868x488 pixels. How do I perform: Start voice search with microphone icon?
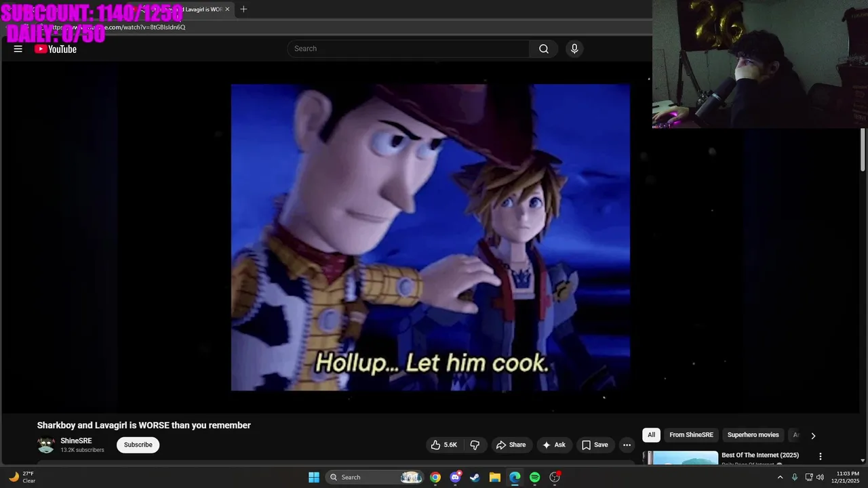[x=574, y=49]
